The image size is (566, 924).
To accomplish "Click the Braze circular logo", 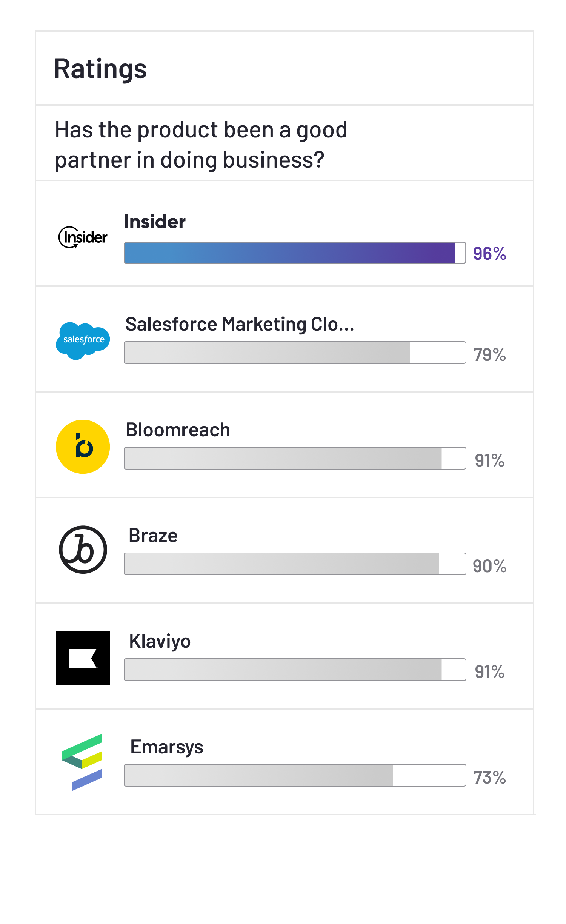I will point(83,550).
